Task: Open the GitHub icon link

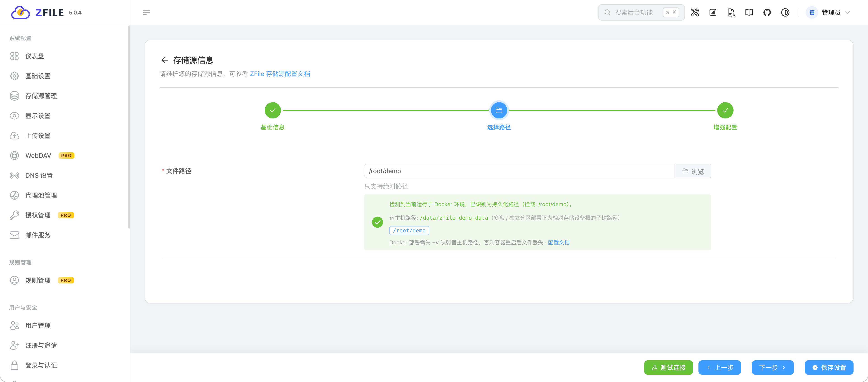Action: point(767,12)
